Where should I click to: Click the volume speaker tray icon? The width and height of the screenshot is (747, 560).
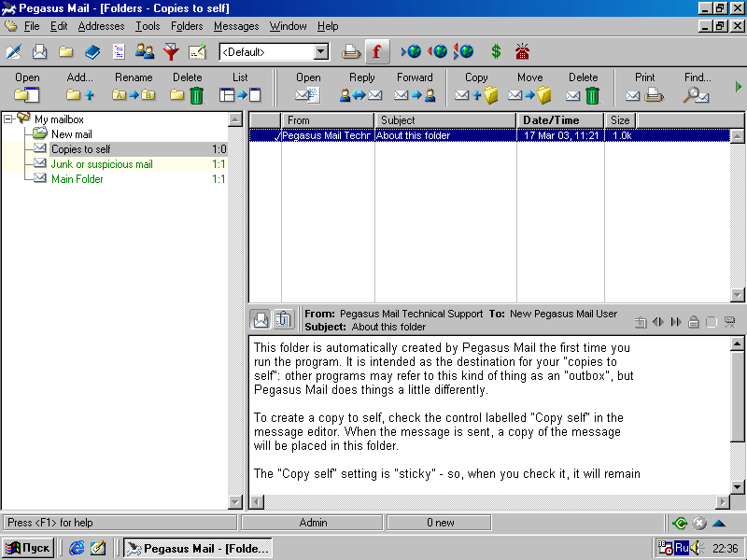coord(696,548)
